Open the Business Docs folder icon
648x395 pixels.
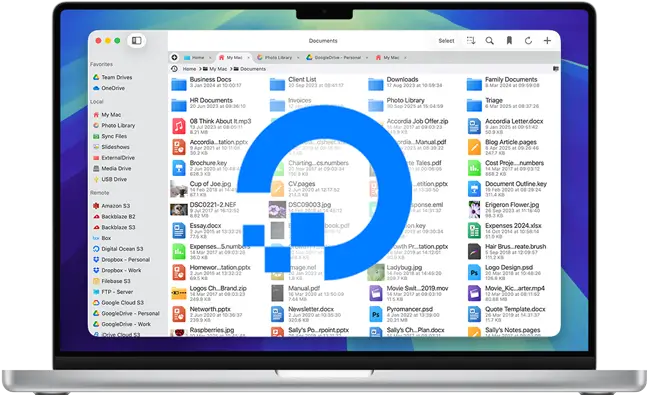pyautogui.click(x=179, y=84)
